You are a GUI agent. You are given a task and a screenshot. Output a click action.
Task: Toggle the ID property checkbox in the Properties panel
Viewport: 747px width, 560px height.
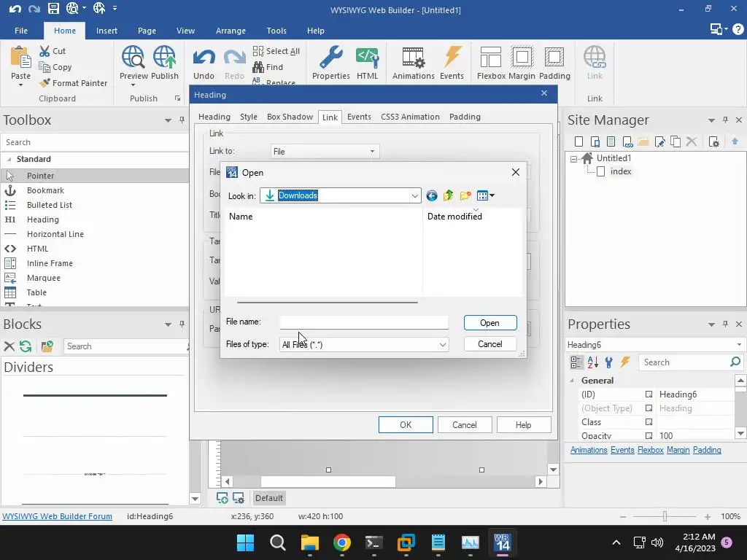click(649, 394)
